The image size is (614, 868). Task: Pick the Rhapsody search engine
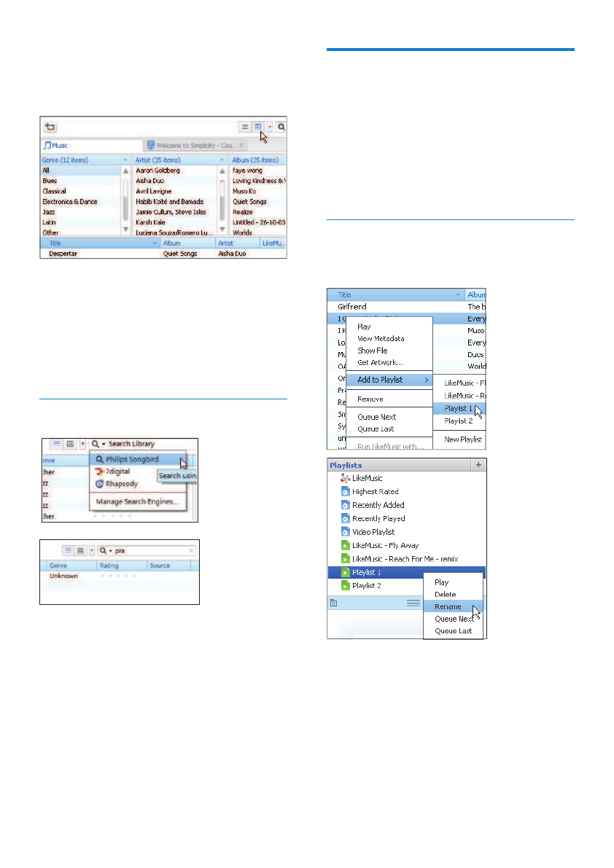point(122,484)
